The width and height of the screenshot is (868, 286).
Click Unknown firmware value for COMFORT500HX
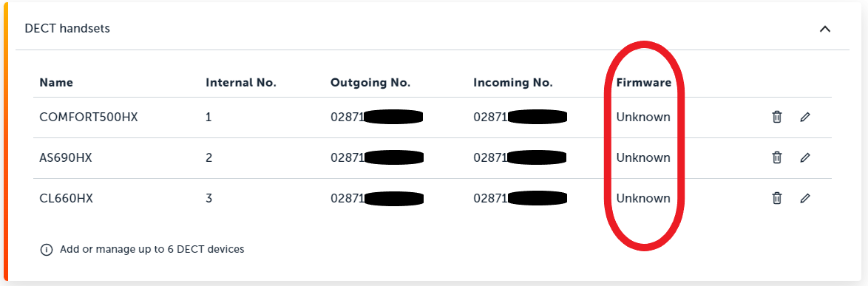pyautogui.click(x=643, y=118)
